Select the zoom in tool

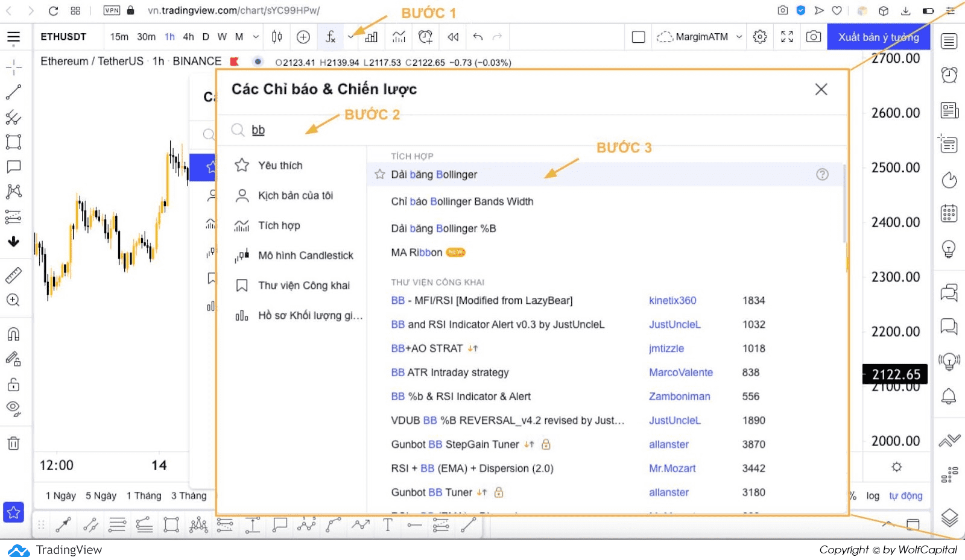(13, 300)
